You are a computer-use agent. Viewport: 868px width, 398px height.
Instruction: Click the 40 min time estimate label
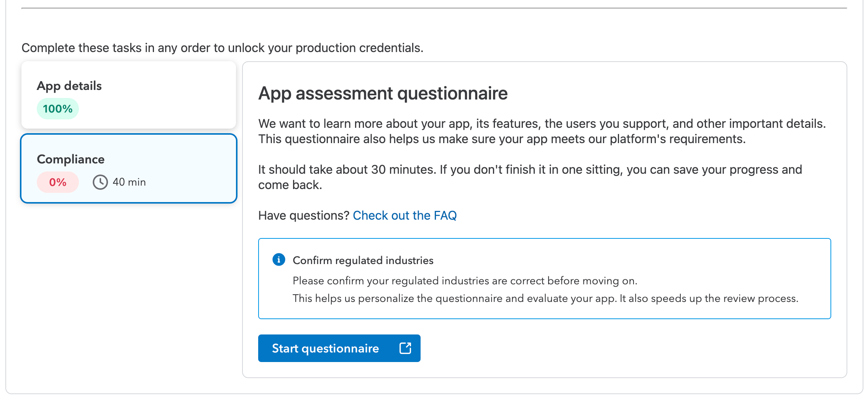(129, 182)
